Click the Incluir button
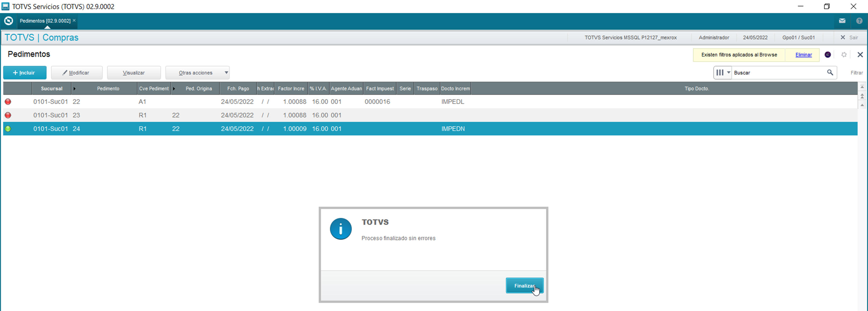 pyautogui.click(x=25, y=73)
